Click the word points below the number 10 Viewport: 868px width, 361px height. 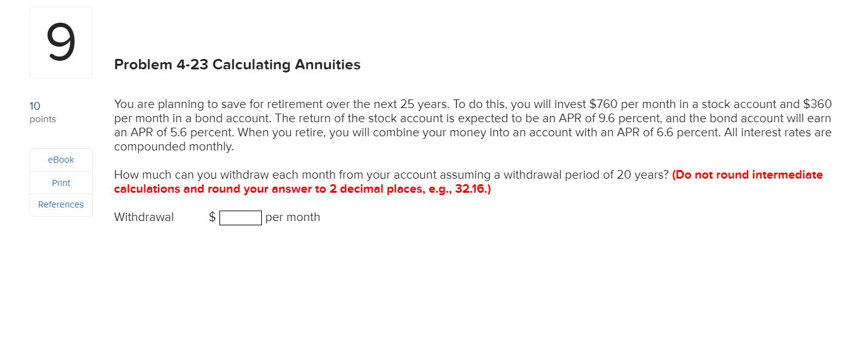(42, 119)
